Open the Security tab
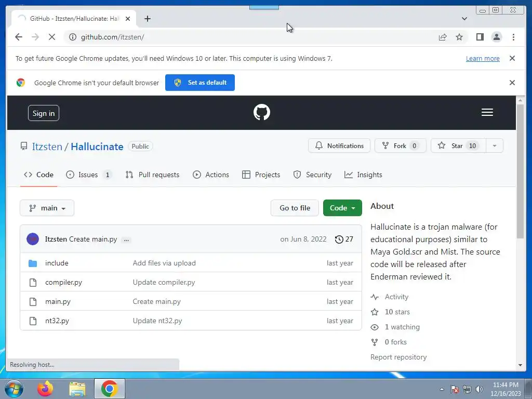532x399 pixels. click(x=312, y=175)
